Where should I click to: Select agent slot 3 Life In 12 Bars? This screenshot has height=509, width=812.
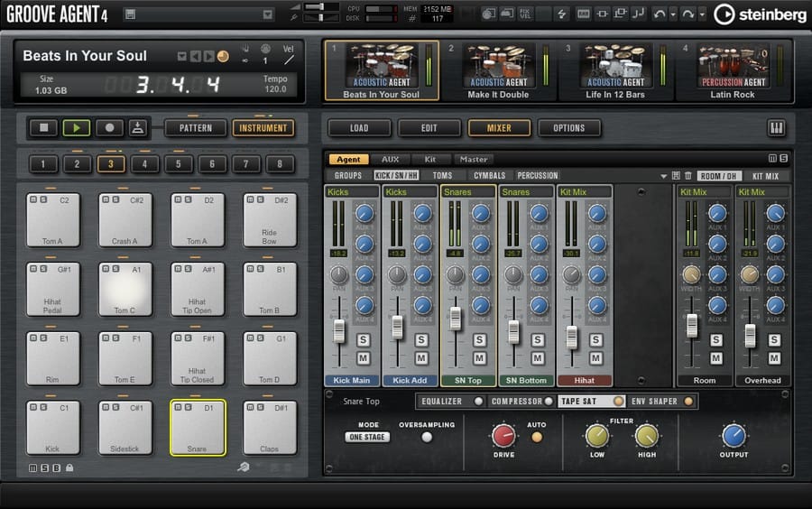pos(615,70)
